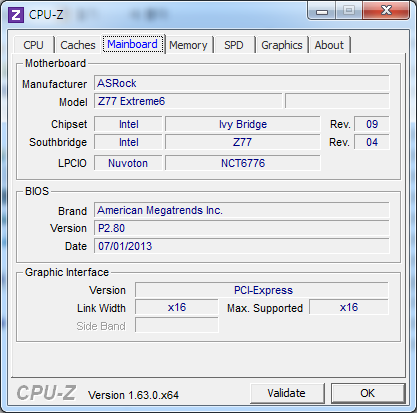This screenshot has width=417, height=413.
Task: Minimize the CPU-Z window
Action: [x=322, y=11]
